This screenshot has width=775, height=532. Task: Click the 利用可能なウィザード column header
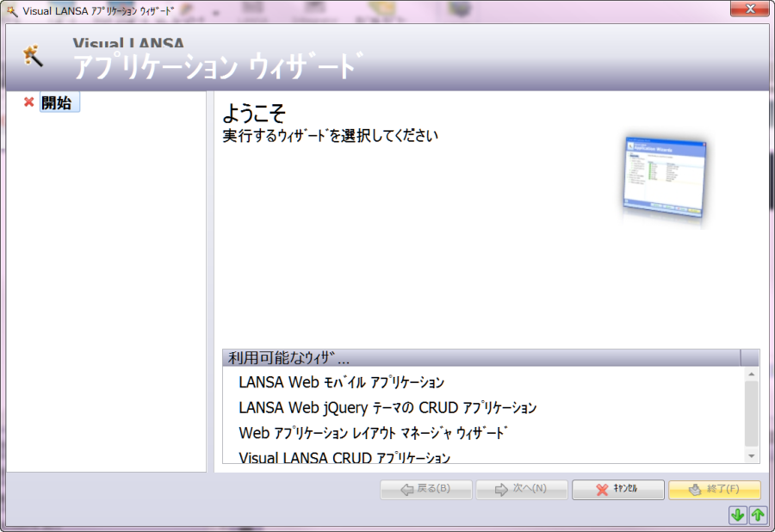[481, 357]
